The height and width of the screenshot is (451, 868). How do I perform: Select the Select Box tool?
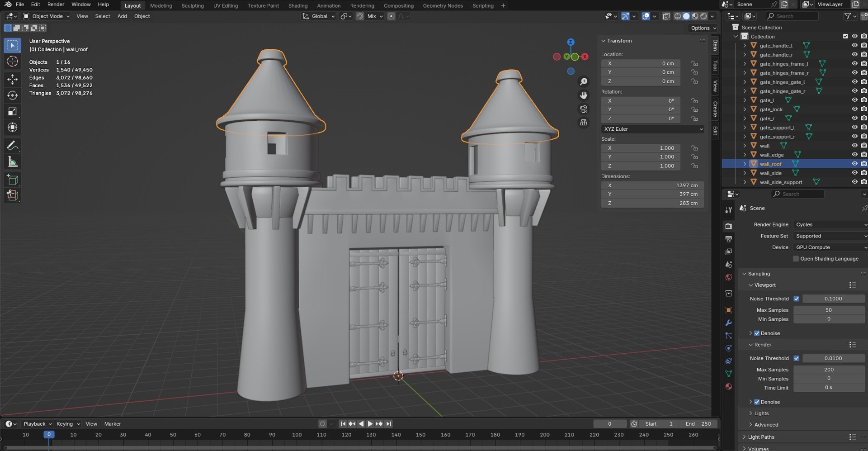(12, 45)
